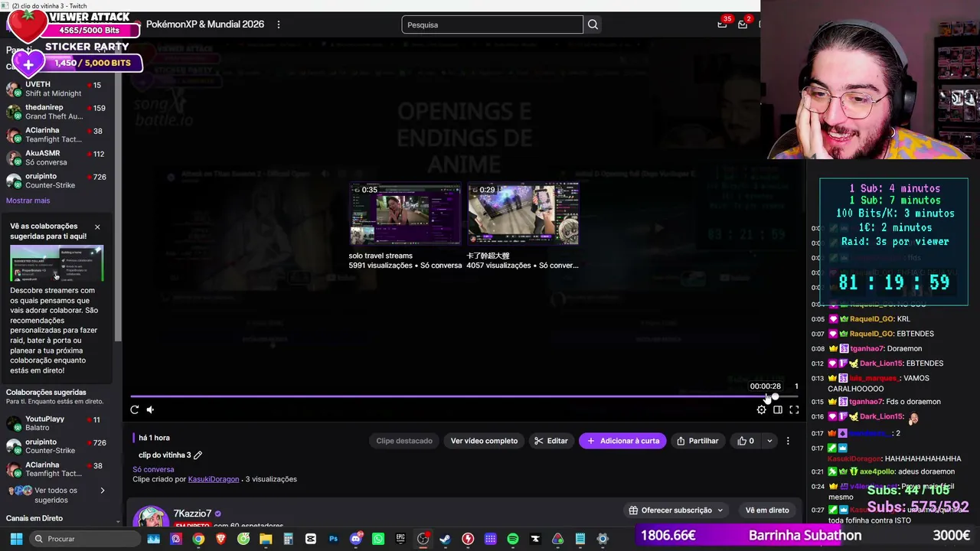Click 'Adicionar à curta' button
This screenshot has width=980, height=551.
tap(622, 441)
